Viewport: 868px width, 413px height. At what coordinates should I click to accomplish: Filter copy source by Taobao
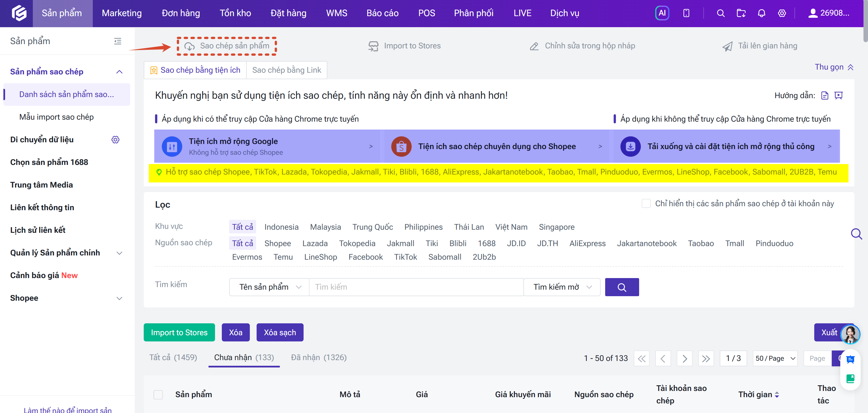tap(701, 243)
